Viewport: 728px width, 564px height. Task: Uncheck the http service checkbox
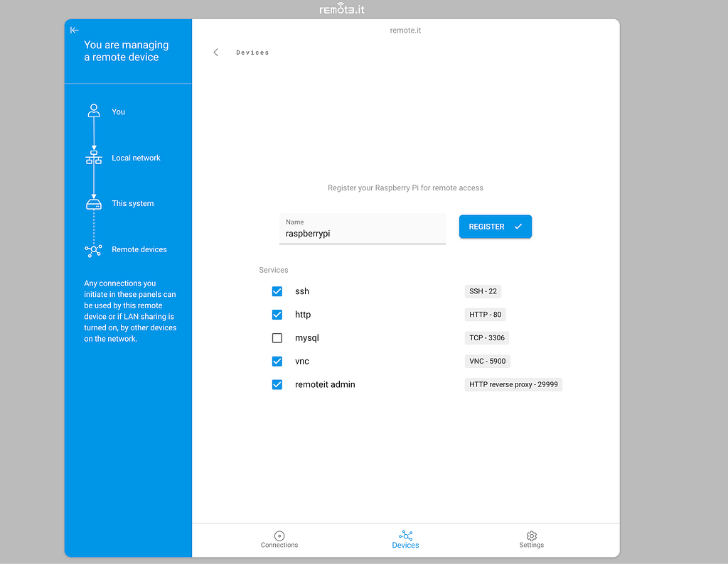277,315
